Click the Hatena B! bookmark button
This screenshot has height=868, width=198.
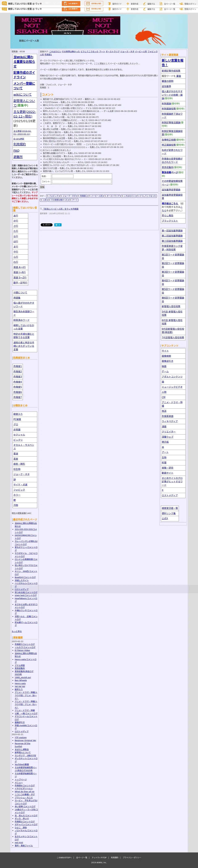(58, 225)
